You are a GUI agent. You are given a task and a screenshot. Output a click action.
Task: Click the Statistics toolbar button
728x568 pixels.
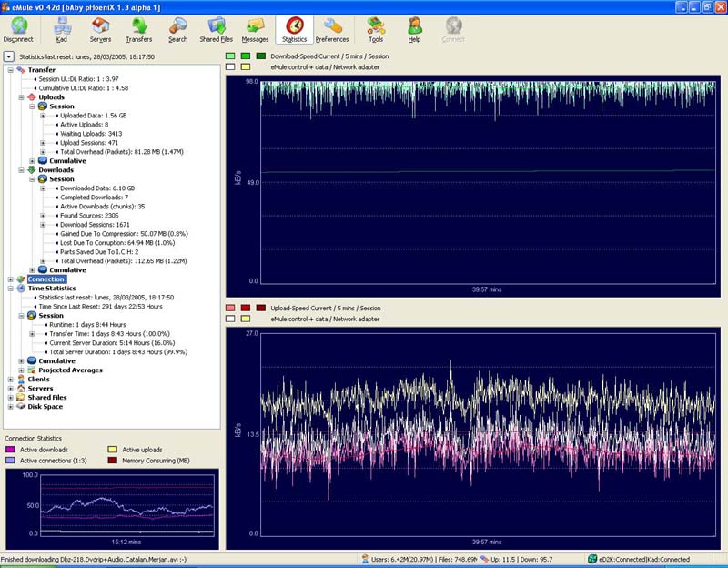(294, 29)
